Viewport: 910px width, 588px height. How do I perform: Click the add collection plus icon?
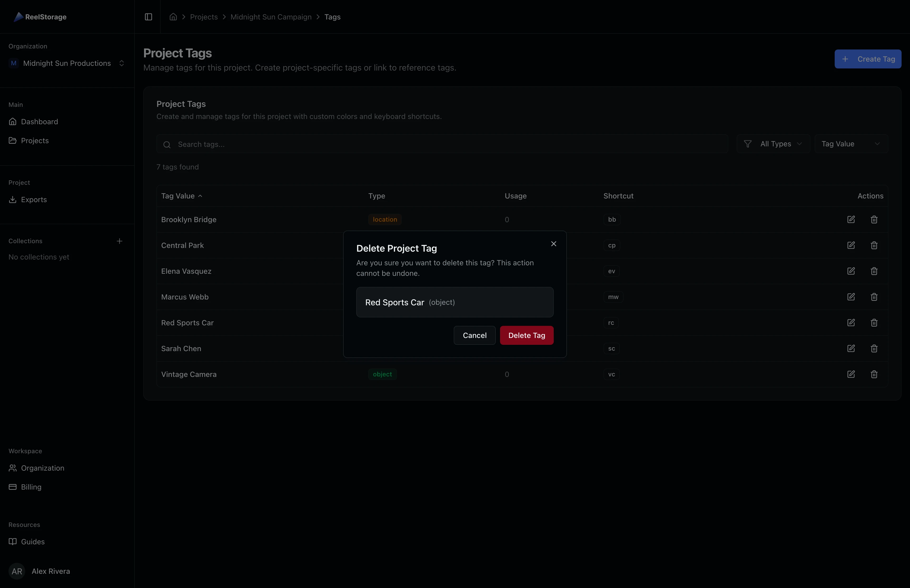pos(120,241)
